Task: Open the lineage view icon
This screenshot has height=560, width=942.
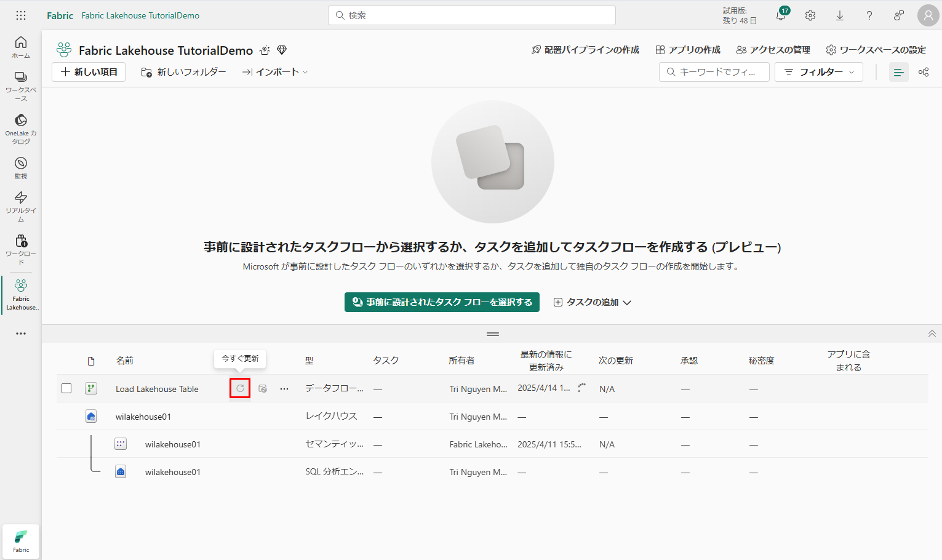Action: [924, 72]
